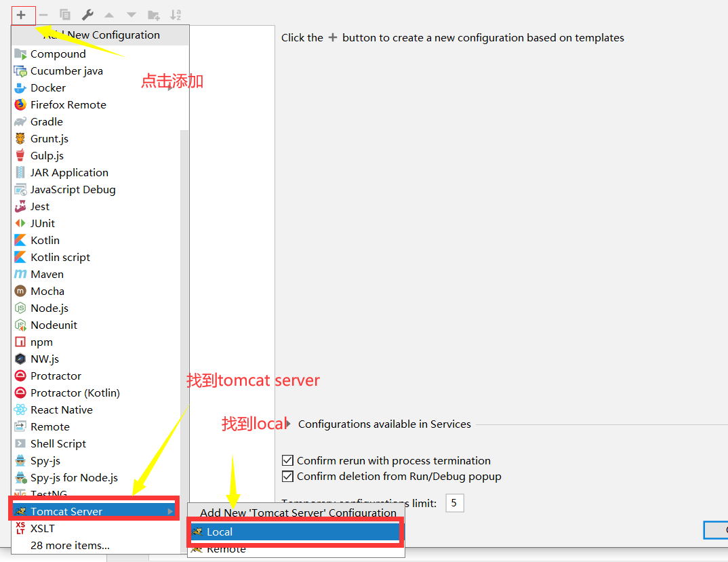This screenshot has height=562, width=728.
Task: Choose JAR Application configuration
Action: pyautogui.click(x=96, y=172)
